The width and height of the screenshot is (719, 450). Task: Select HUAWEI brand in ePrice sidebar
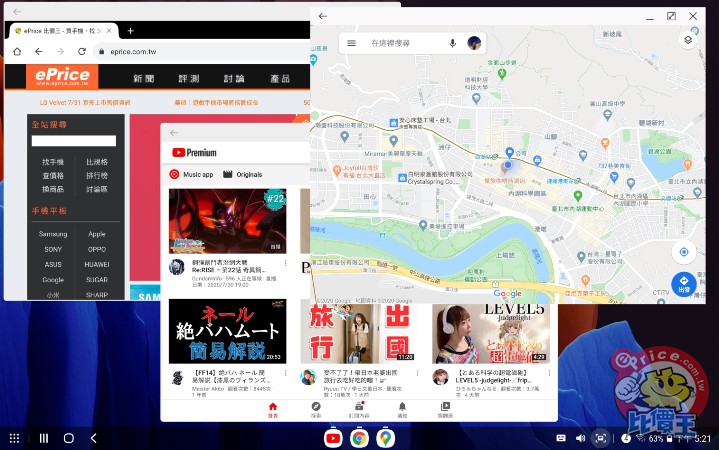click(97, 264)
